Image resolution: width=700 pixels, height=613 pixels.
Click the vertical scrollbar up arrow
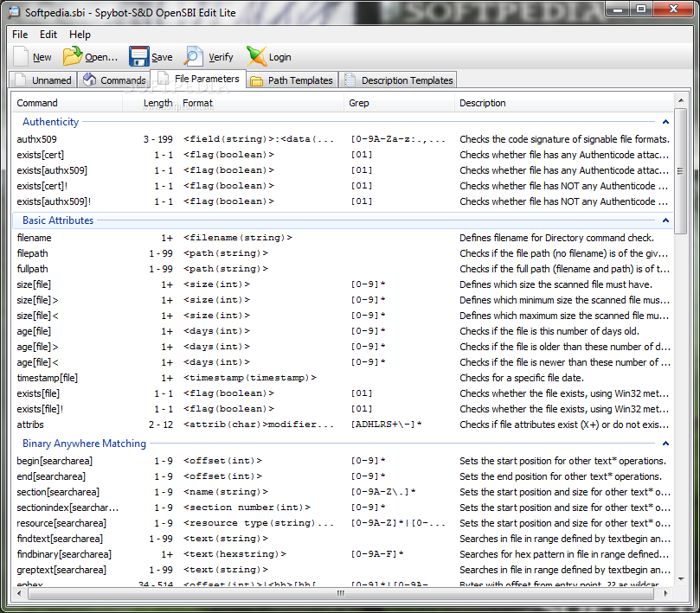[680, 100]
